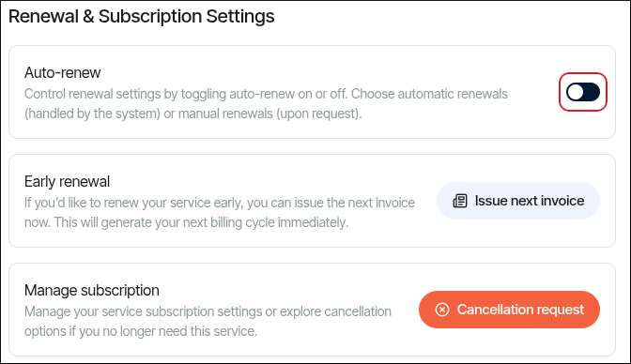Click the circled X cancellation icon
The image size is (631, 364).
pyautogui.click(x=442, y=310)
